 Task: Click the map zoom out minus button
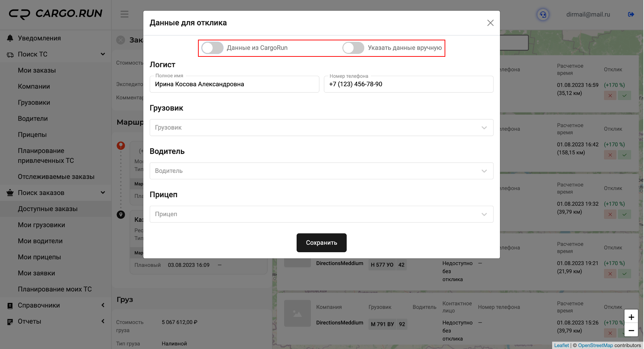coord(631,330)
